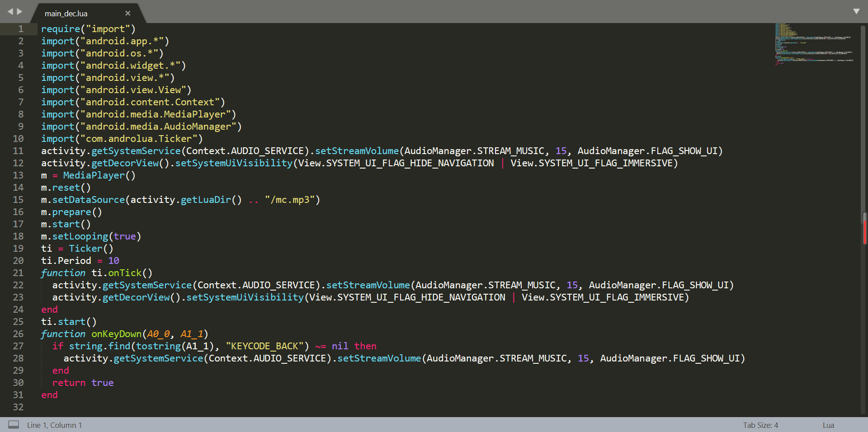868x432 pixels.
Task: Open the Lua syntax selector
Action: tap(828, 425)
